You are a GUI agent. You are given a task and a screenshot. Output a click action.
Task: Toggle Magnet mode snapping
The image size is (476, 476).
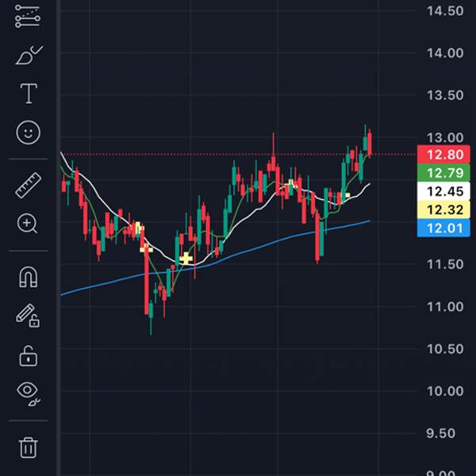(x=29, y=277)
